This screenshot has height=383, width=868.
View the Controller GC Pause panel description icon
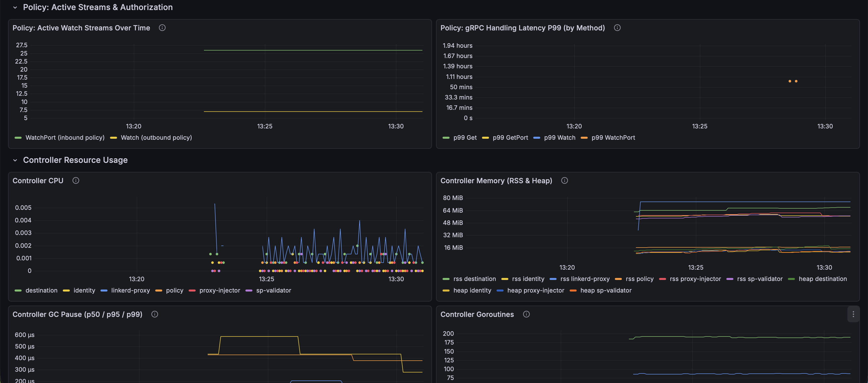tap(155, 314)
